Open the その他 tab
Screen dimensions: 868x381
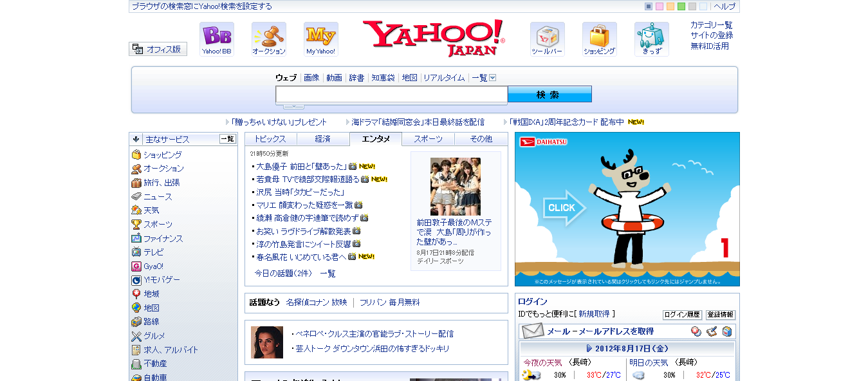coord(481,139)
